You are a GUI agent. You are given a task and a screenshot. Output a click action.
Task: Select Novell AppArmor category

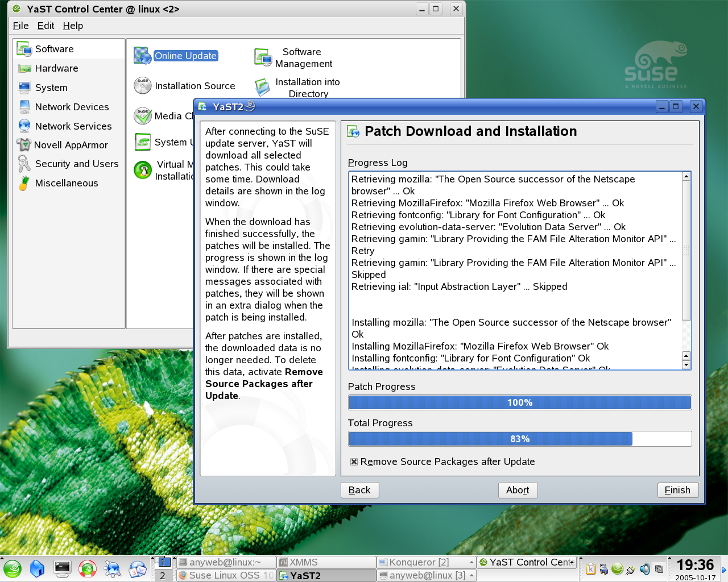click(x=68, y=145)
